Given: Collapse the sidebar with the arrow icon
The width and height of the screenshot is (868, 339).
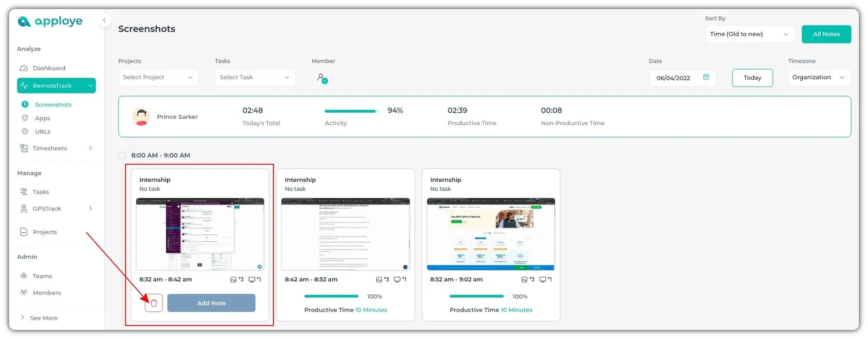Looking at the screenshot, I should click(x=104, y=21).
